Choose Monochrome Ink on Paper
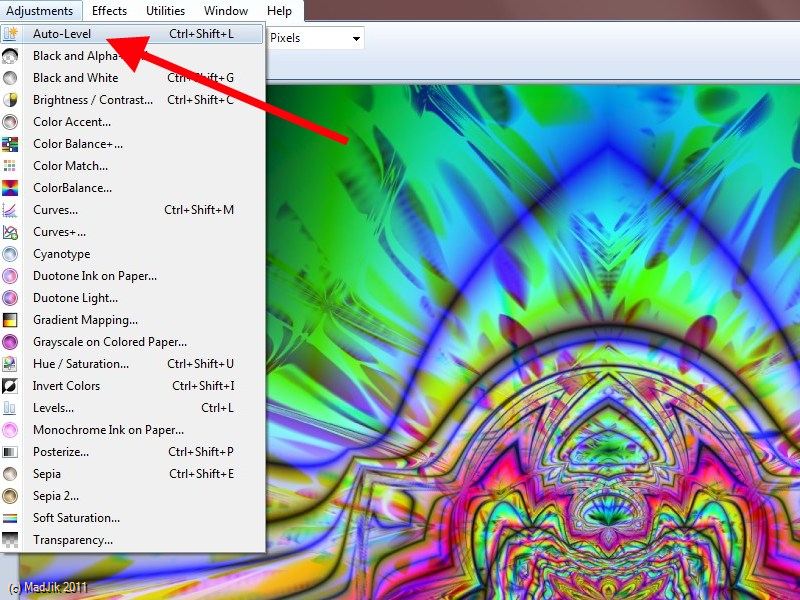The height and width of the screenshot is (600, 800). pyautogui.click(x=132, y=430)
